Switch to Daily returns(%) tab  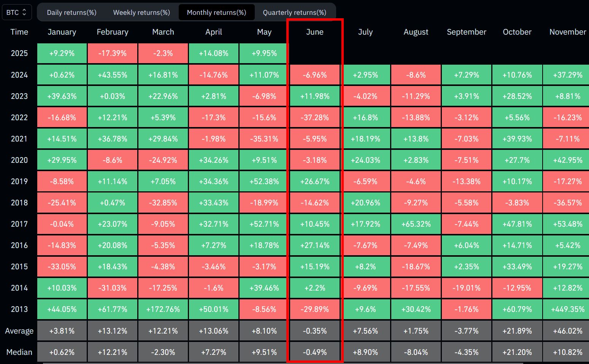(71, 13)
